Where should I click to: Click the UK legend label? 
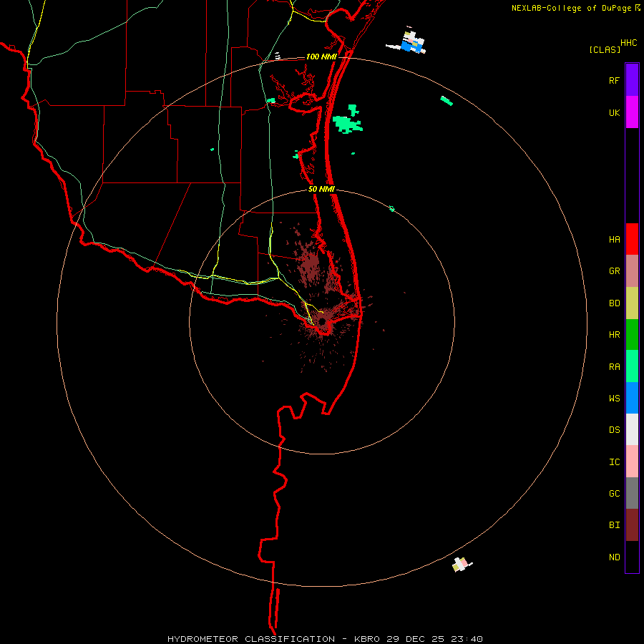614,112
